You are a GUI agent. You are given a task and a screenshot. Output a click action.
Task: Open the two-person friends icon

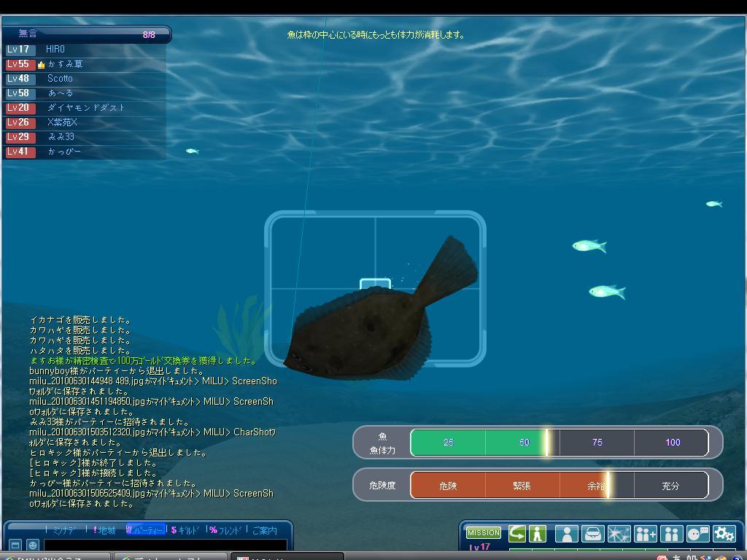coord(671,534)
